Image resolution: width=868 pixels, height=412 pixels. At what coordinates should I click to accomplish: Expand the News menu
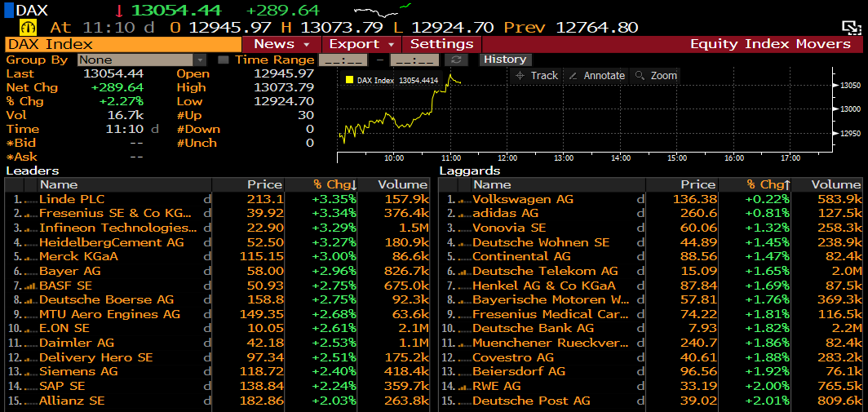tap(281, 44)
